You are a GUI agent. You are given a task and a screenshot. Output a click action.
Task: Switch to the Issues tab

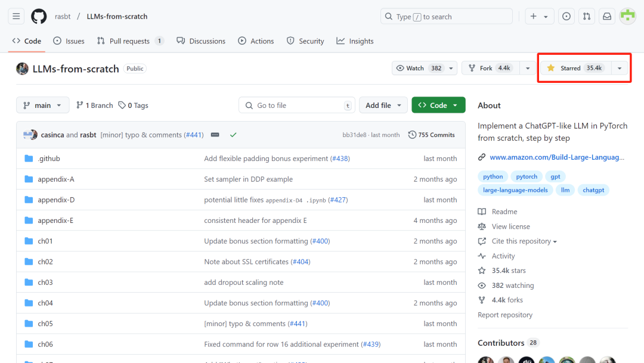69,41
